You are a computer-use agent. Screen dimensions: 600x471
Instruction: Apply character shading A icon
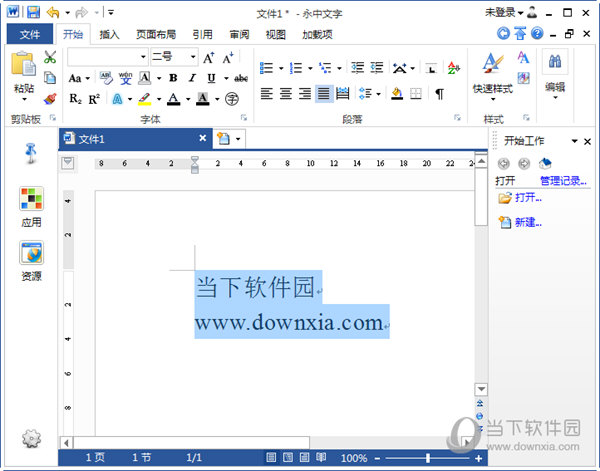203,99
